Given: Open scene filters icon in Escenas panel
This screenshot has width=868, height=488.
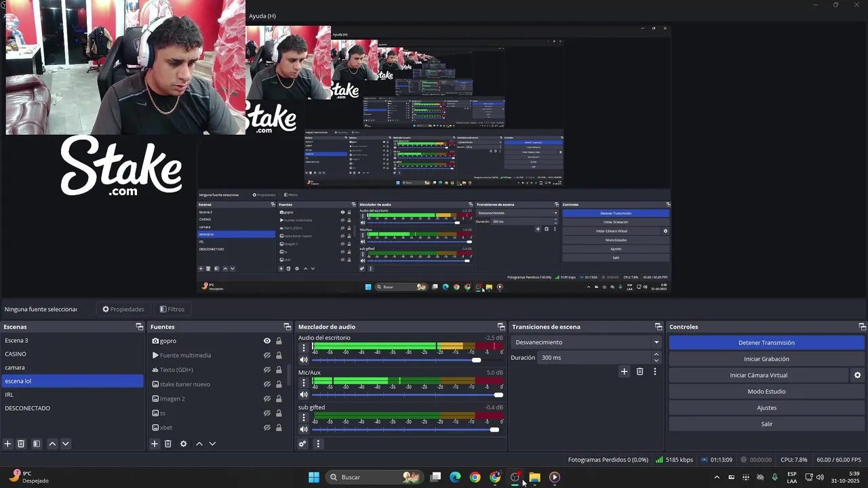Looking at the screenshot, I should click(37, 444).
